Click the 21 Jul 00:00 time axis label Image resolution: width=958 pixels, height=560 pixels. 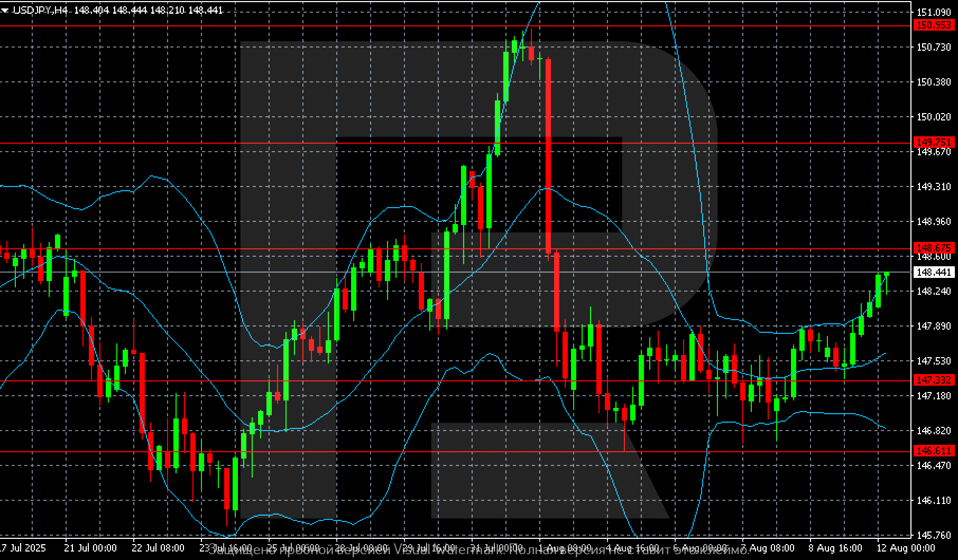point(90,548)
